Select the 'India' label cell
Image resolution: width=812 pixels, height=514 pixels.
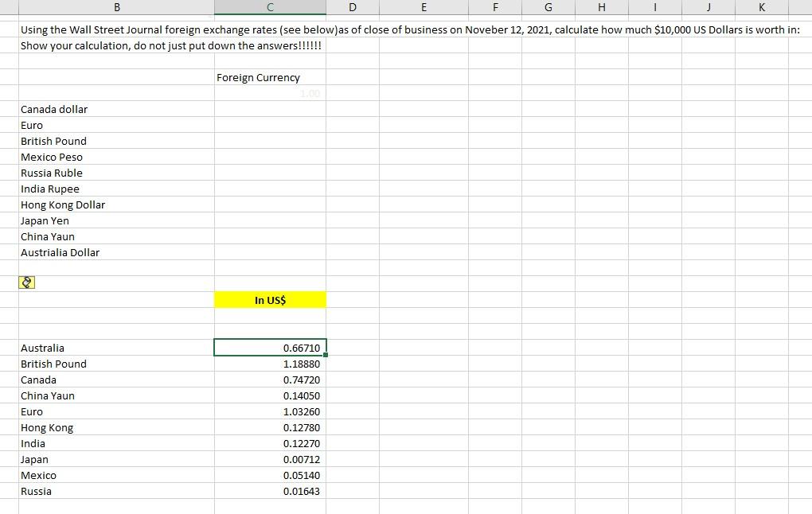116,444
